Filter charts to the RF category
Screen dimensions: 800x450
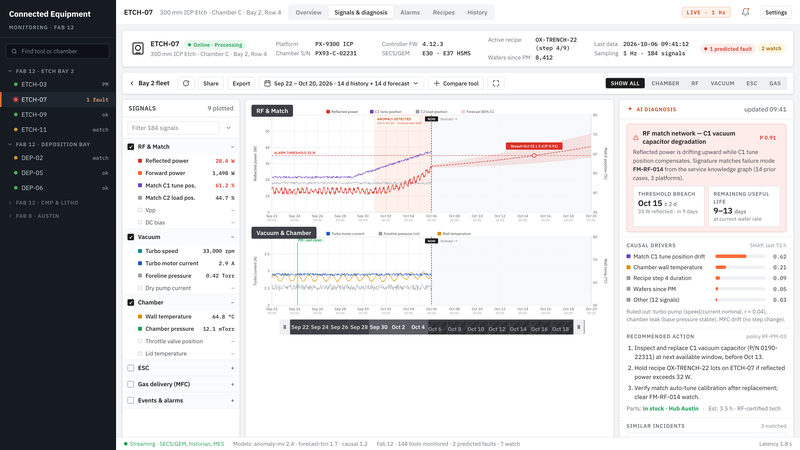694,83
